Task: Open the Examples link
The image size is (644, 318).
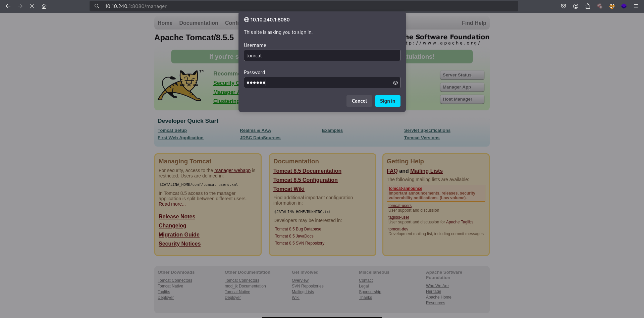Action: click(332, 130)
